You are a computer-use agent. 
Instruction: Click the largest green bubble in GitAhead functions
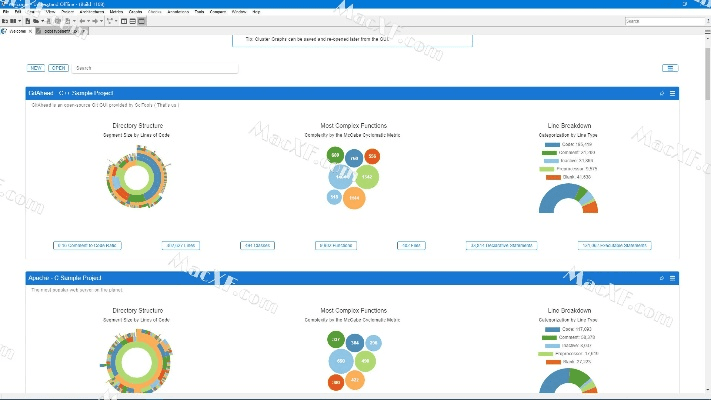pos(367,177)
